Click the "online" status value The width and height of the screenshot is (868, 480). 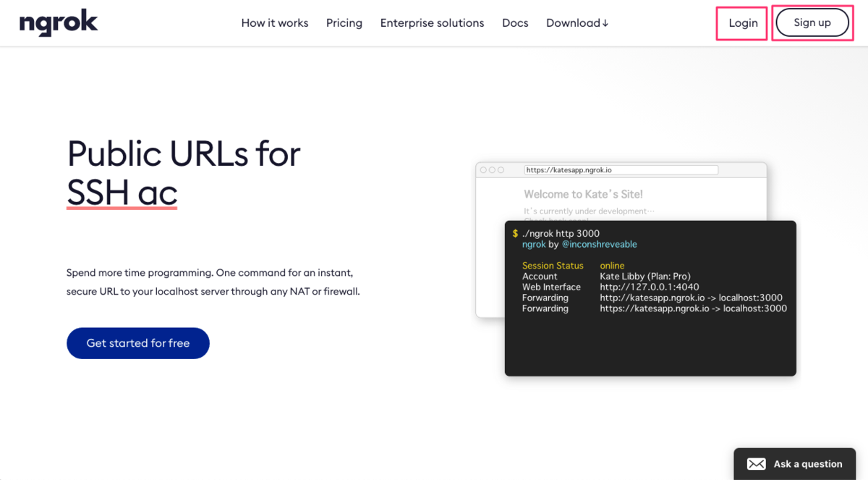612,266
